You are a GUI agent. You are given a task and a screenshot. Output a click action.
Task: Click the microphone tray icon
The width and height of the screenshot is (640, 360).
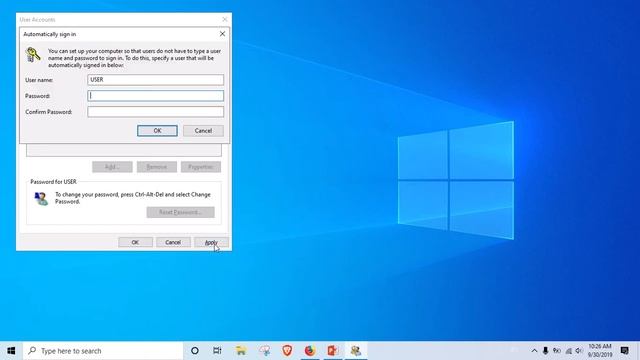[545, 351]
